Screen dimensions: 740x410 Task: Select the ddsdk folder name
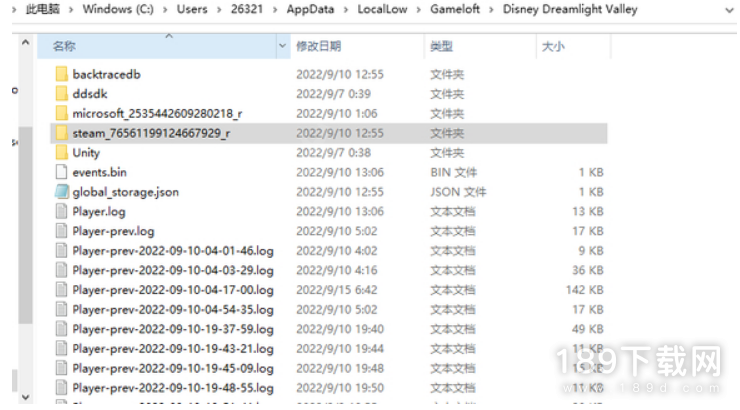(x=90, y=93)
